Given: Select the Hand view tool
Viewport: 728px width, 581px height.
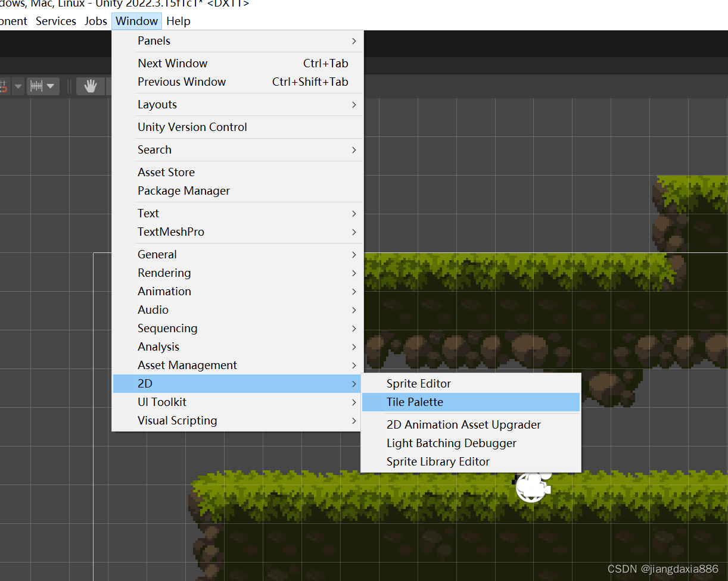Looking at the screenshot, I should 91,86.
